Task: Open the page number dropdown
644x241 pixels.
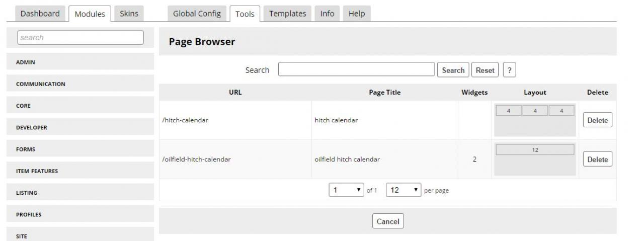Action: coord(346,190)
